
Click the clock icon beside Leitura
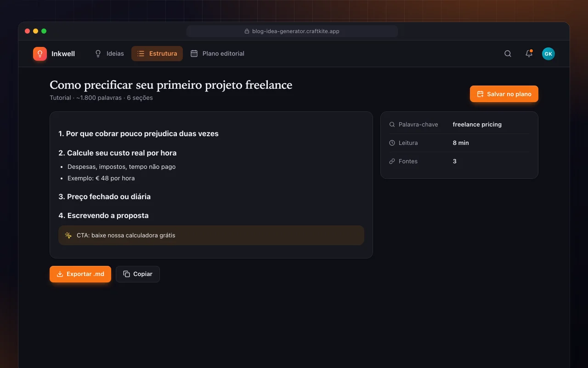pos(392,143)
